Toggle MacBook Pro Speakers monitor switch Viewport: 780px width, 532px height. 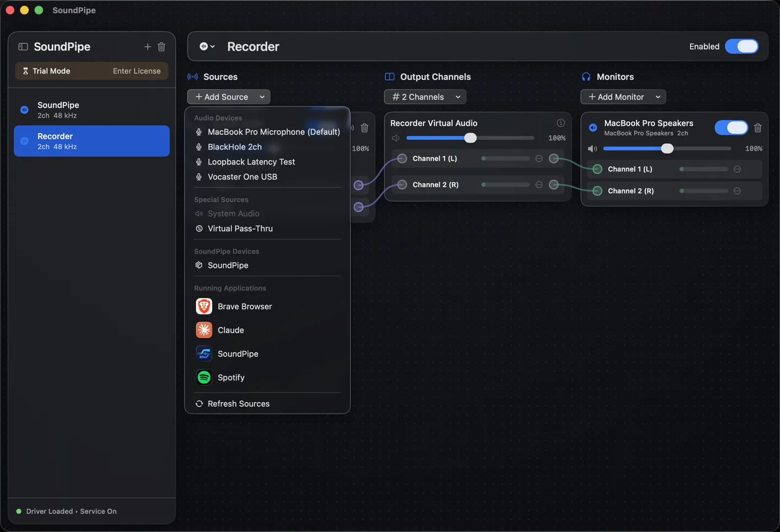point(731,128)
